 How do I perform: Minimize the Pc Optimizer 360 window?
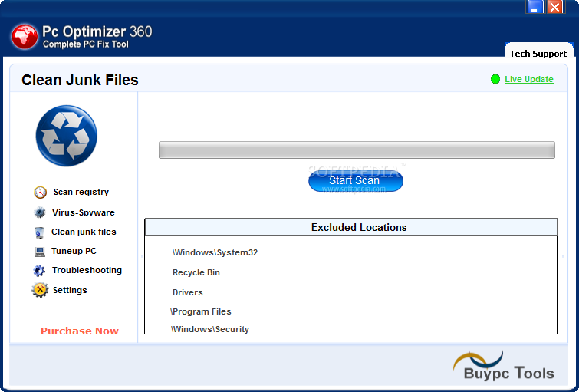point(535,6)
